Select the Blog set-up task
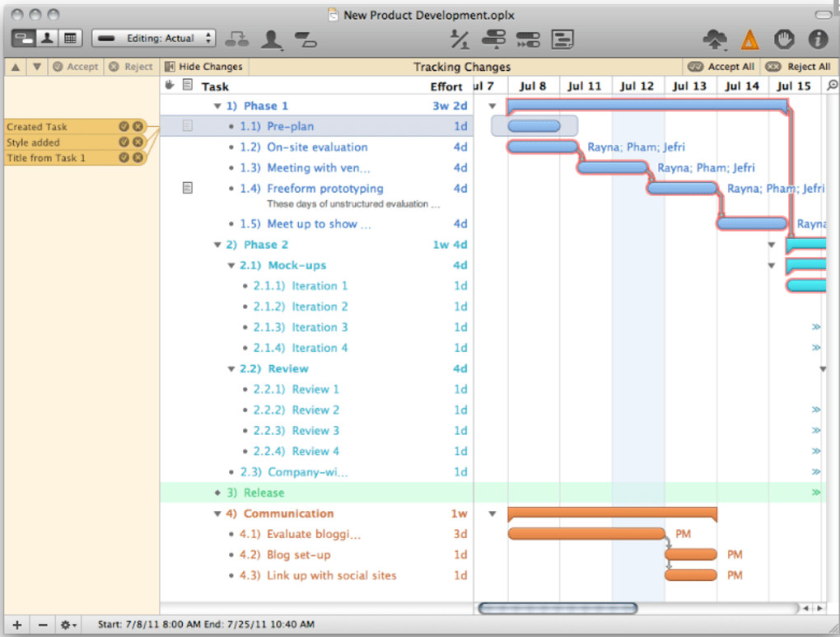Image resolution: width=840 pixels, height=637 pixels. [x=316, y=555]
